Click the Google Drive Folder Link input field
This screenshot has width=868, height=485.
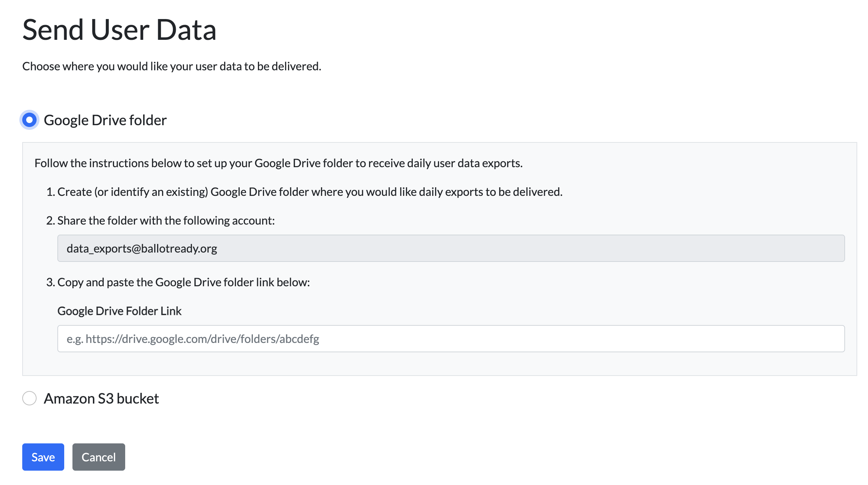(451, 339)
